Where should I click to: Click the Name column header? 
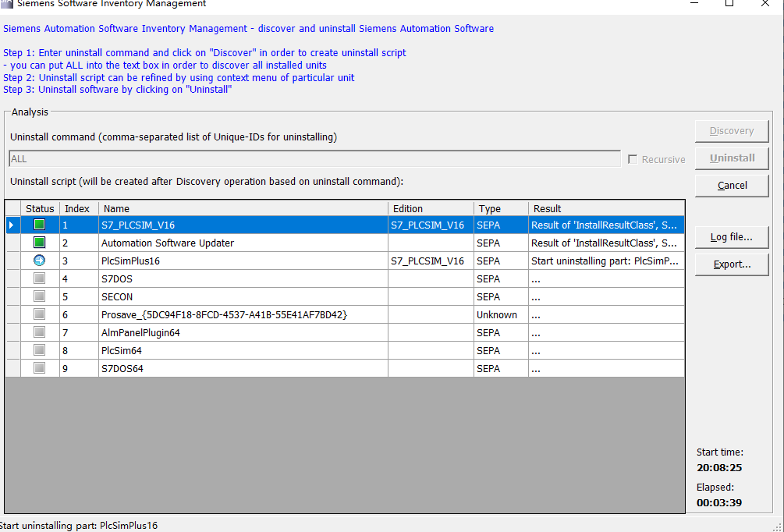(x=243, y=208)
